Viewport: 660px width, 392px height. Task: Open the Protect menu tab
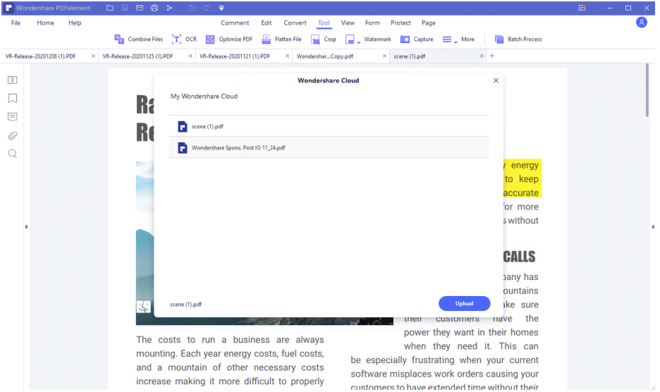[400, 23]
